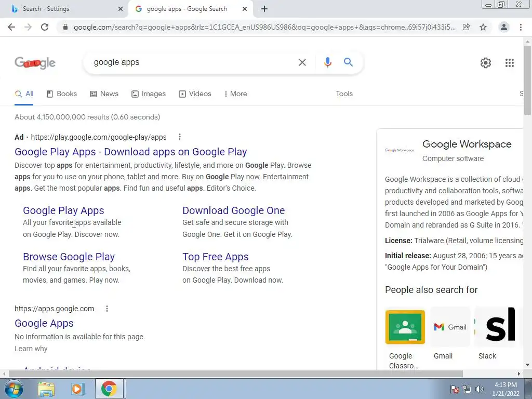Click the About 4,150,000,000 results text
The image size is (532, 399).
(x=87, y=117)
